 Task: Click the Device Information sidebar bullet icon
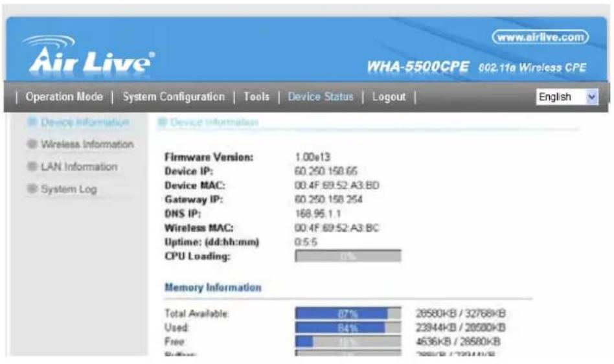click(x=32, y=122)
